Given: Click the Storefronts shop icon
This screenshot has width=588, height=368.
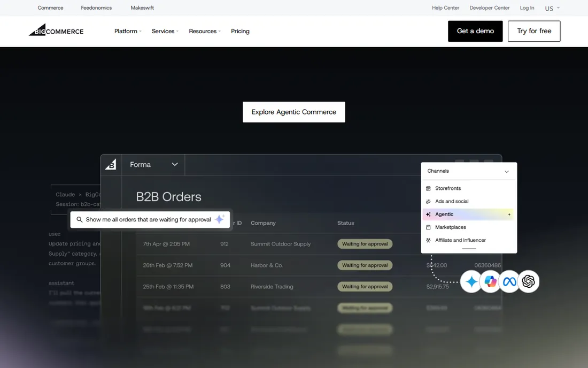Looking at the screenshot, I should (428, 188).
